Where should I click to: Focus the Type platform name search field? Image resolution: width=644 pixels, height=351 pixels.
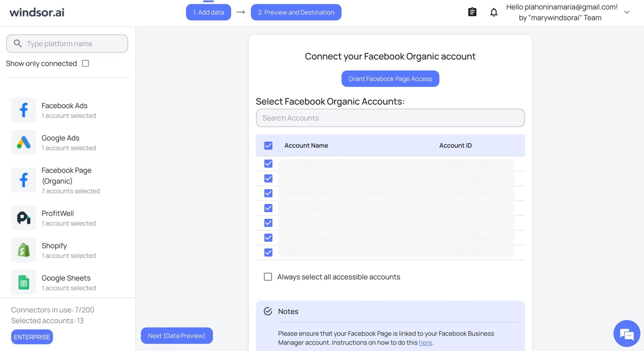(x=67, y=44)
